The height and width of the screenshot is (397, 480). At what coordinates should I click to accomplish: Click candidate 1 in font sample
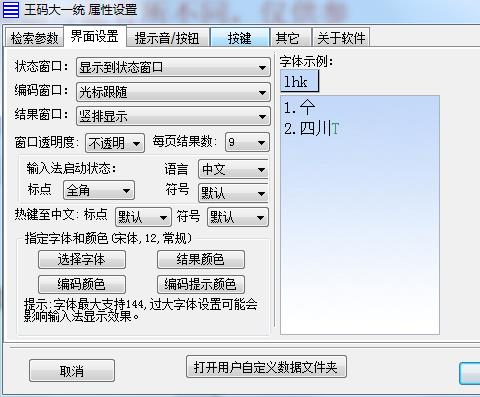tap(299, 107)
